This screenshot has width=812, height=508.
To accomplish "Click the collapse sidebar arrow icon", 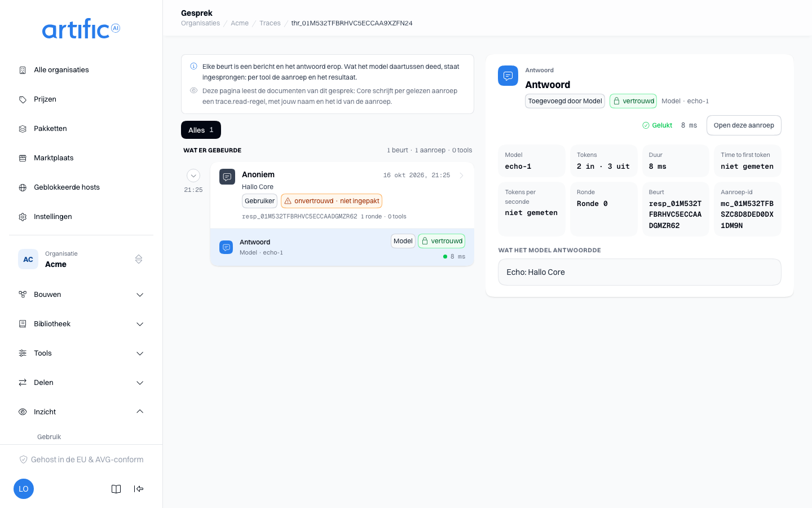I will 139,489.
